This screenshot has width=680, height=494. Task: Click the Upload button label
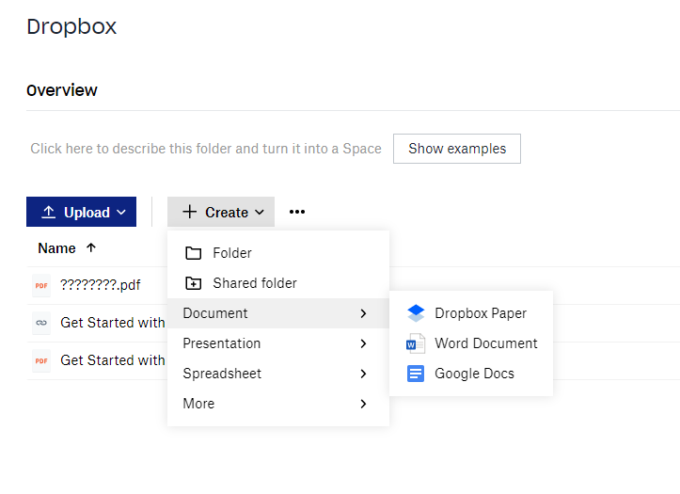(87, 212)
